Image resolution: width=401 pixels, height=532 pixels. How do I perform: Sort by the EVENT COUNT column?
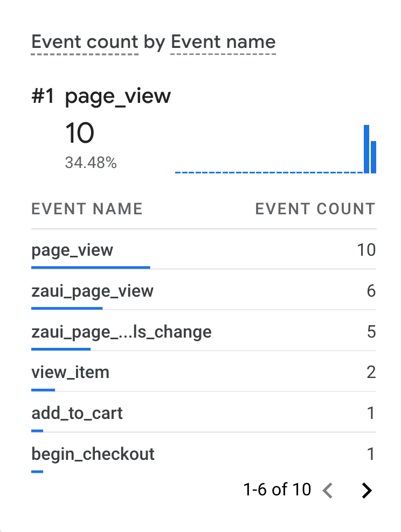pos(316,209)
